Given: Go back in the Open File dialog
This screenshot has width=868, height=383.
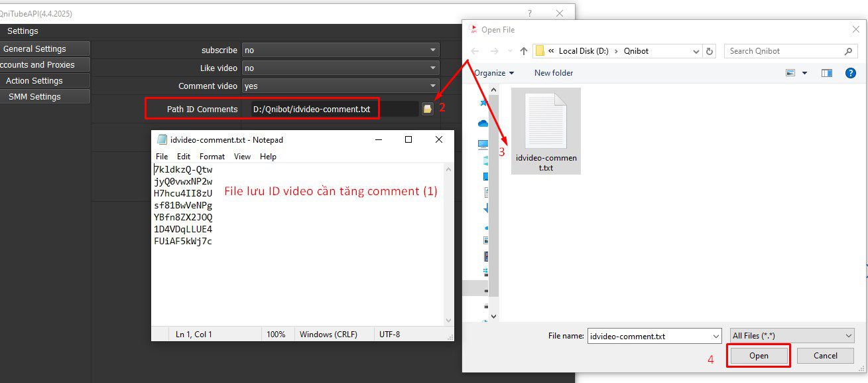Looking at the screenshot, I should click(475, 51).
